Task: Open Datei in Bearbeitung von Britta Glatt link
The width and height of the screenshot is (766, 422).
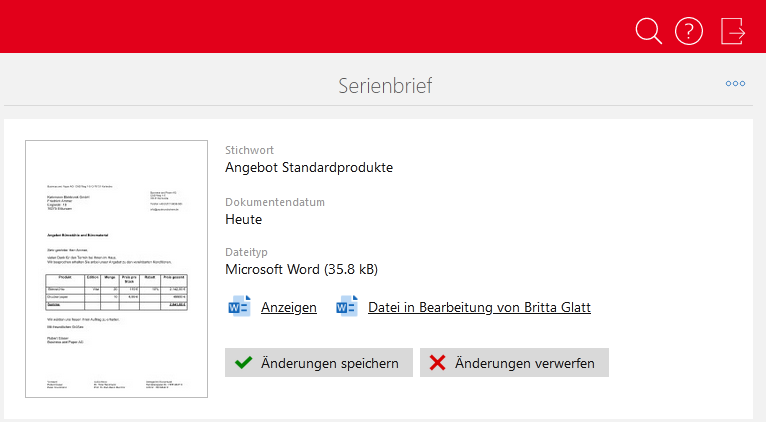Action: (x=479, y=308)
